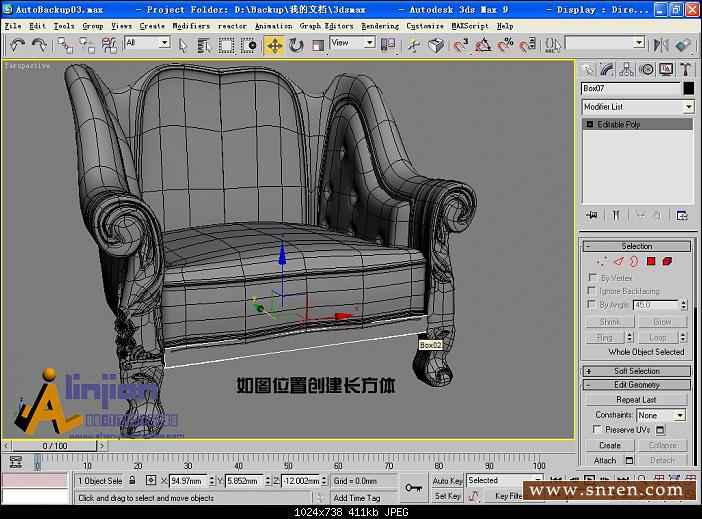Collapse the Selection rollout

(x=636, y=246)
